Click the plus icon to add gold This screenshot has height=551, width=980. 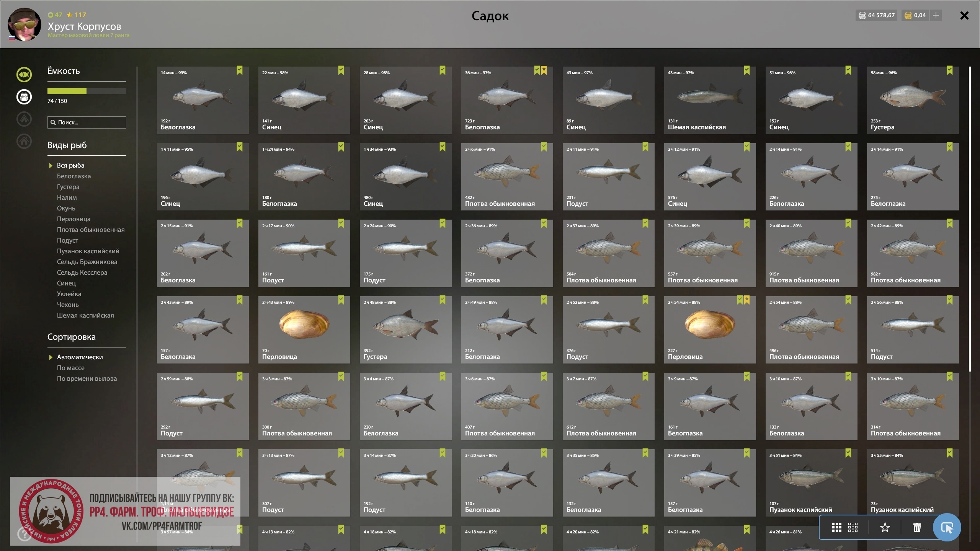(x=936, y=15)
